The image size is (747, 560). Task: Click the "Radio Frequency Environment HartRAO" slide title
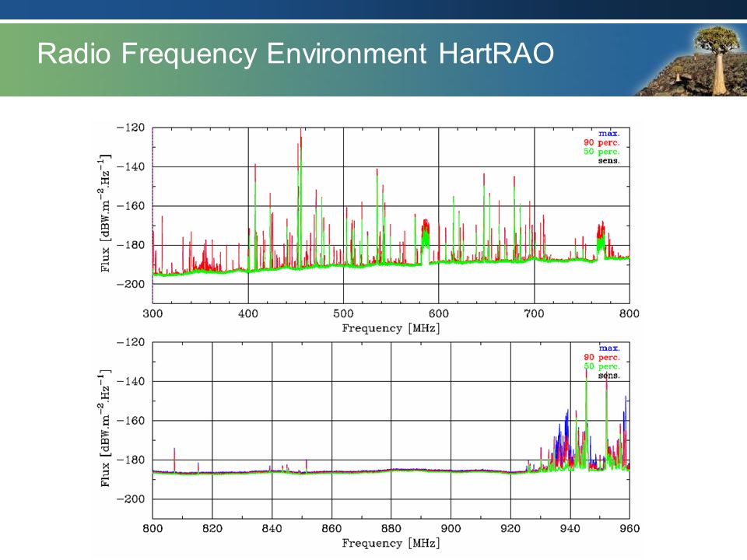tap(296, 54)
